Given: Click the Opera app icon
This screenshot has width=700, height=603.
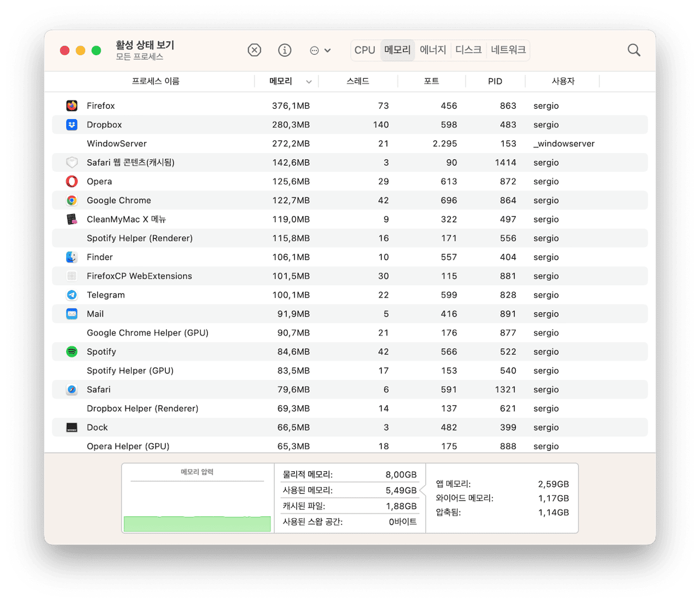Looking at the screenshot, I should click(x=71, y=181).
